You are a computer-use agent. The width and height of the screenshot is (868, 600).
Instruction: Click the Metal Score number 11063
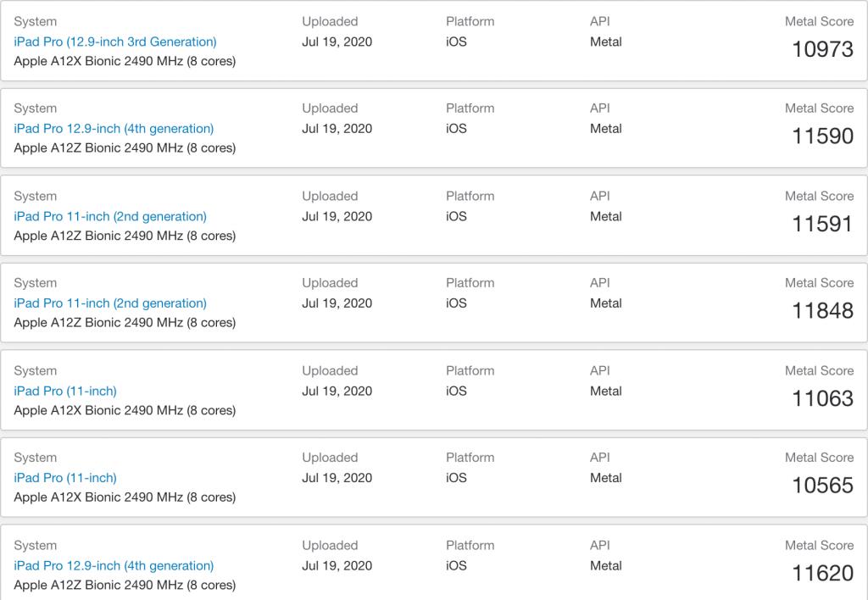tap(822, 398)
